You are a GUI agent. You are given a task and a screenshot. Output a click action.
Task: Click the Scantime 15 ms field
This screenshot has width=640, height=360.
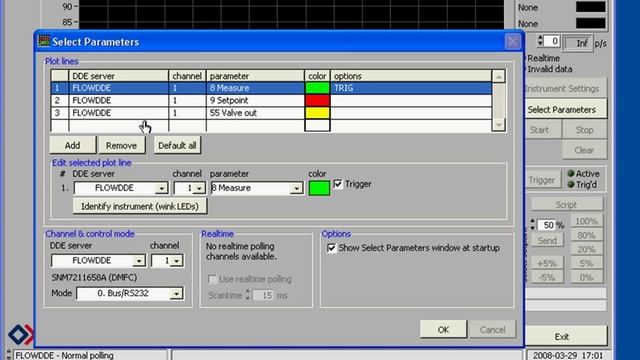click(x=264, y=295)
